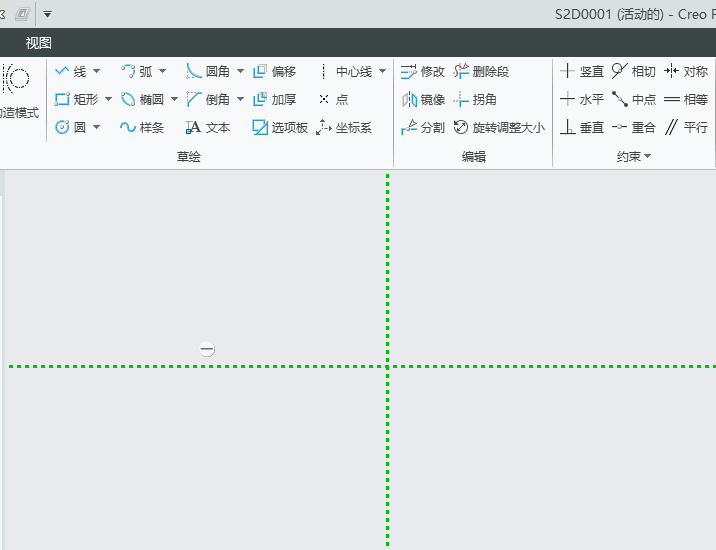
Task: Open the 线 tool dropdown arrow
Action: (96, 71)
